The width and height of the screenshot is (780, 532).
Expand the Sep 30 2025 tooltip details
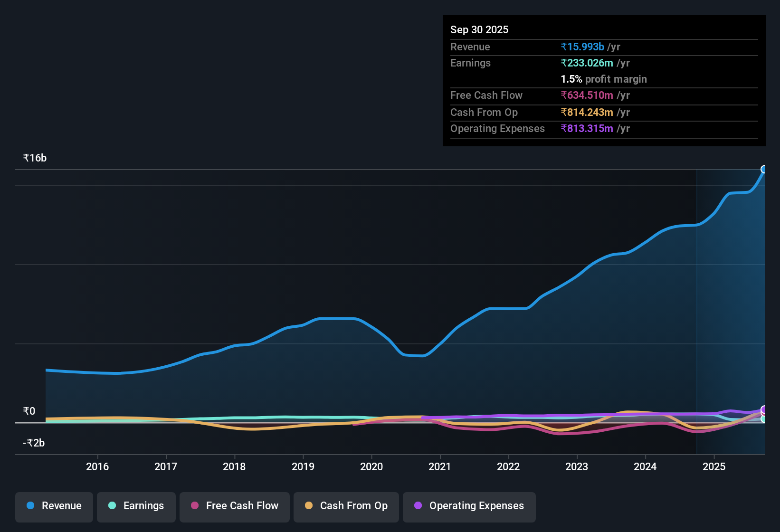tap(479, 29)
